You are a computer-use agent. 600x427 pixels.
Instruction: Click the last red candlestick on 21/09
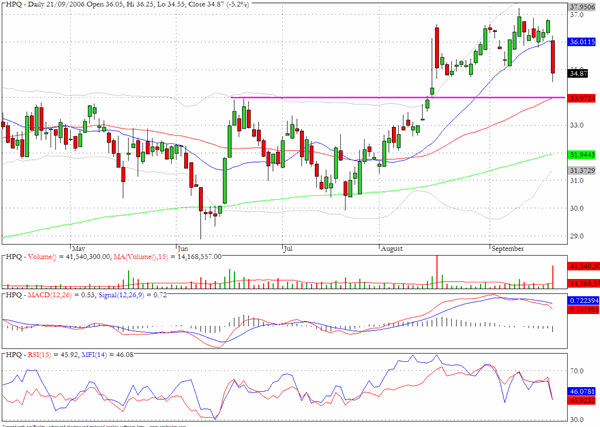(x=553, y=57)
